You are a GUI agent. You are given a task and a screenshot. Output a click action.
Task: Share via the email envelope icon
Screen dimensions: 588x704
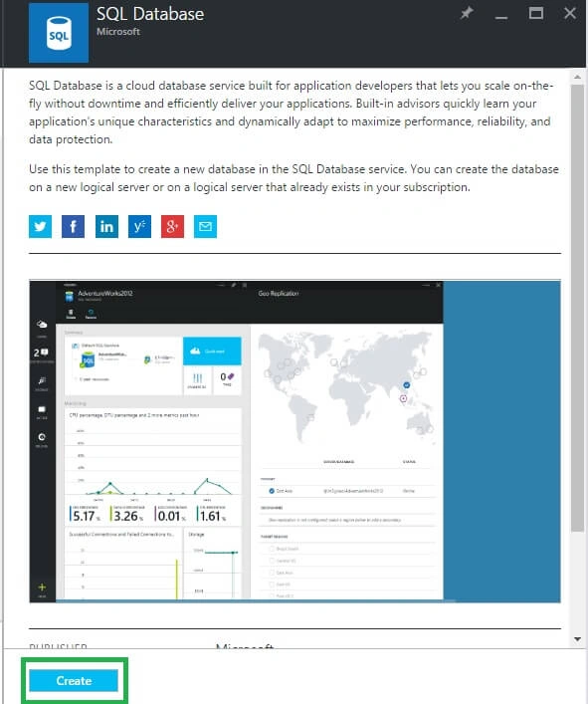205,226
